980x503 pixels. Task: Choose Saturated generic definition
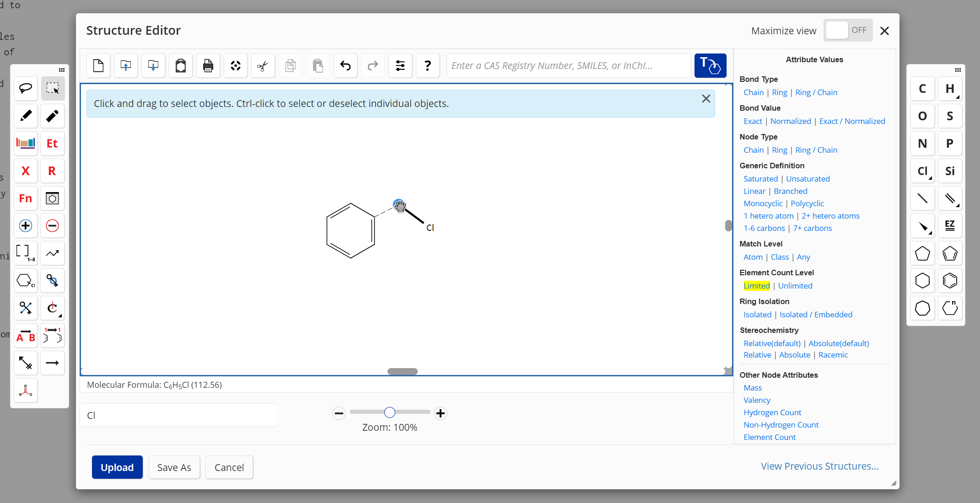(x=760, y=179)
